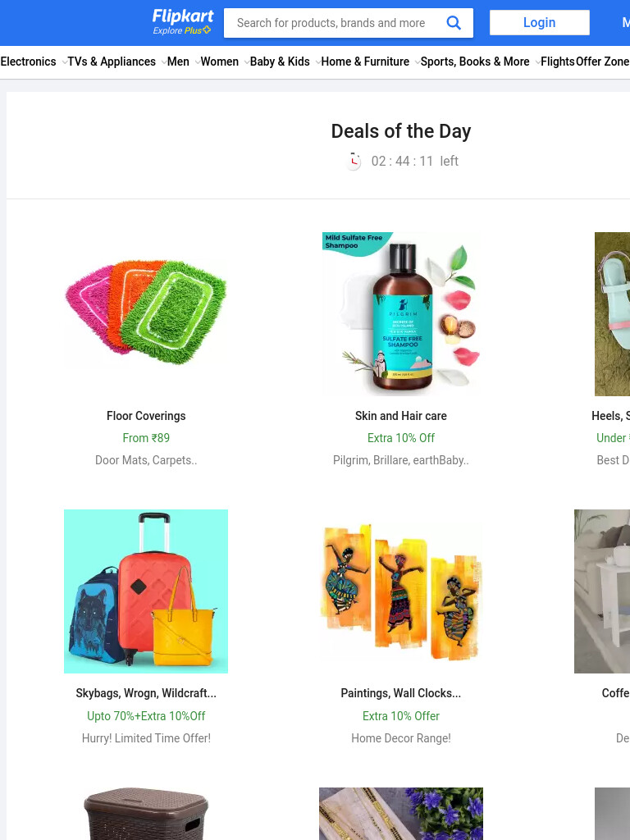Expand the Home & Furniture chevron
Image resolution: width=630 pixels, height=840 pixels.
[417, 62]
